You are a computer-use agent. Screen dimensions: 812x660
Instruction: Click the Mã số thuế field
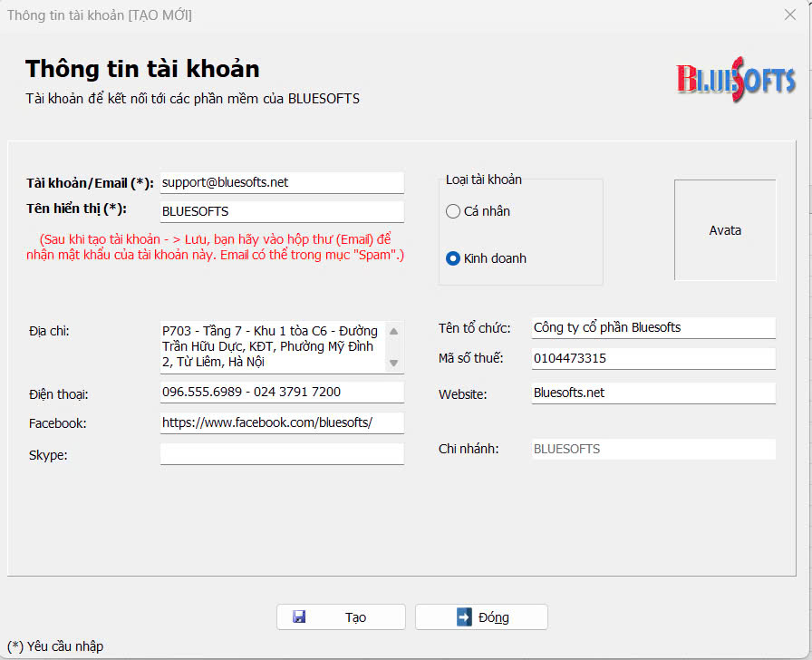coord(653,358)
